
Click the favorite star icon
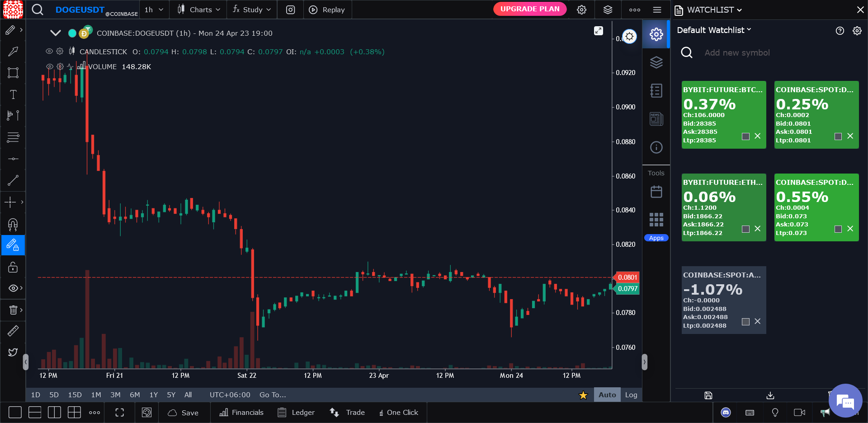click(x=583, y=395)
